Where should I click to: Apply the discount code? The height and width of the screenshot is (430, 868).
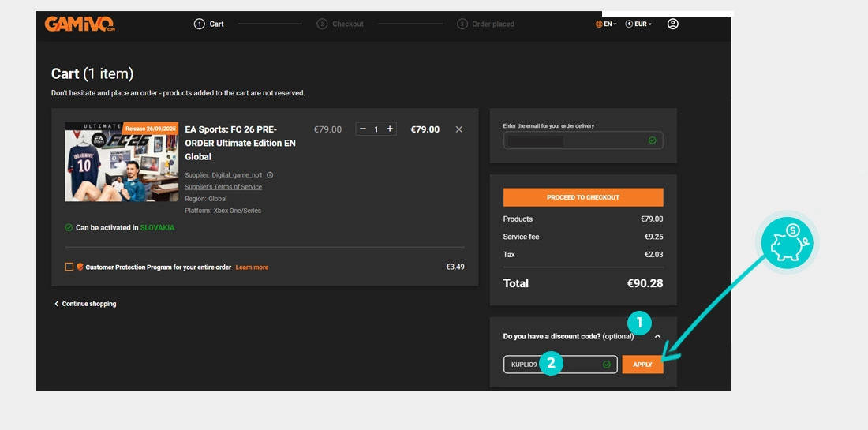642,365
